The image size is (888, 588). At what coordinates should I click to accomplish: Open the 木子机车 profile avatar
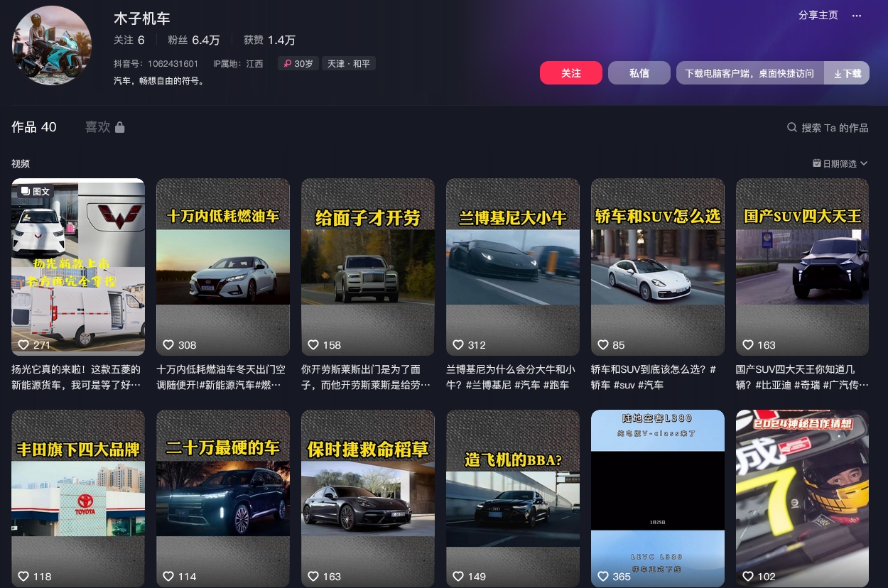click(52, 45)
